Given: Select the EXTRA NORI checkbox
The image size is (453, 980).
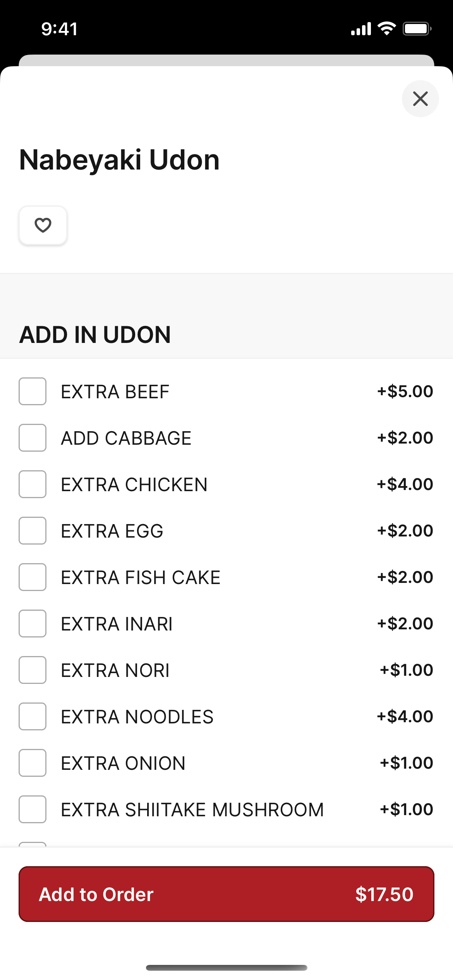Looking at the screenshot, I should [x=33, y=670].
